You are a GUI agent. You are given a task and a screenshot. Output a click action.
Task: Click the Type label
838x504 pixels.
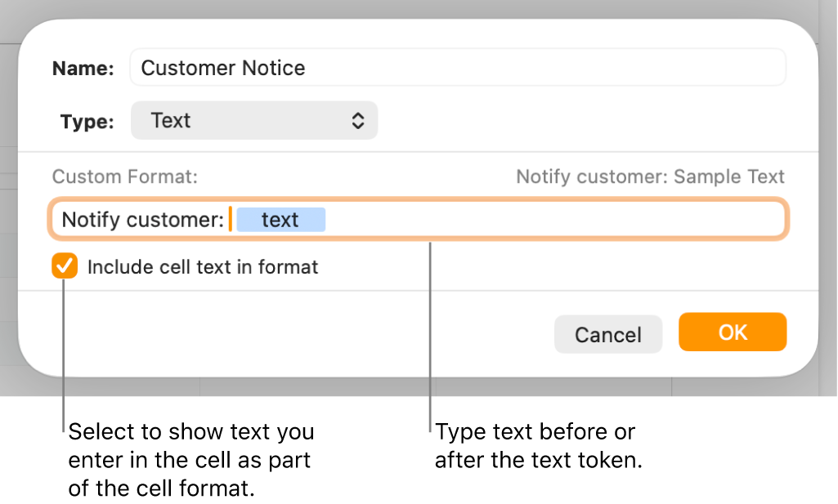click(x=83, y=121)
